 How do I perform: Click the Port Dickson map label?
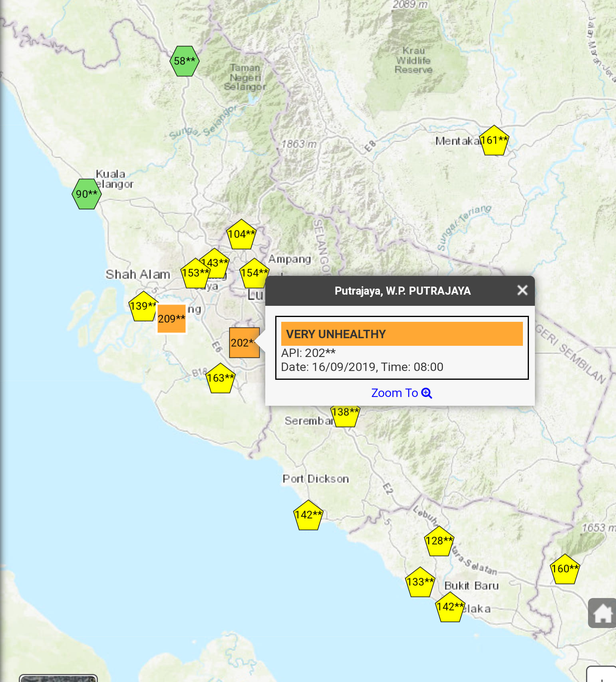tap(316, 479)
